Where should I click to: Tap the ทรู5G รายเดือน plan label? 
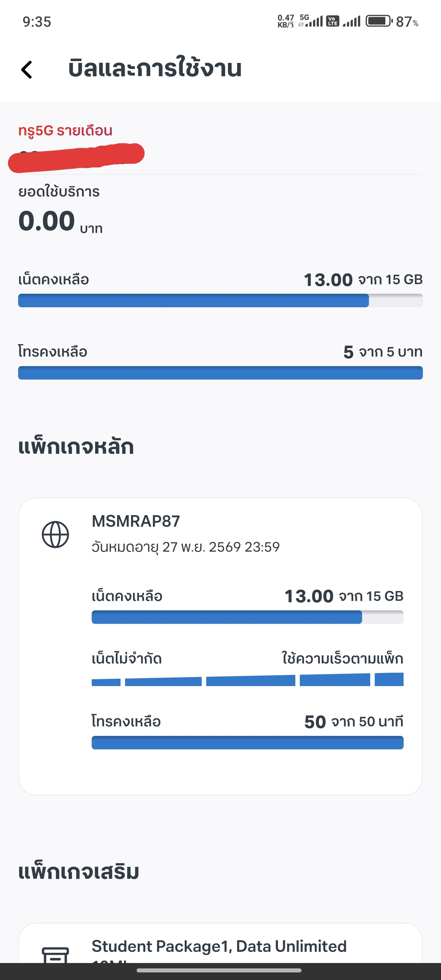tap(65, 130)
